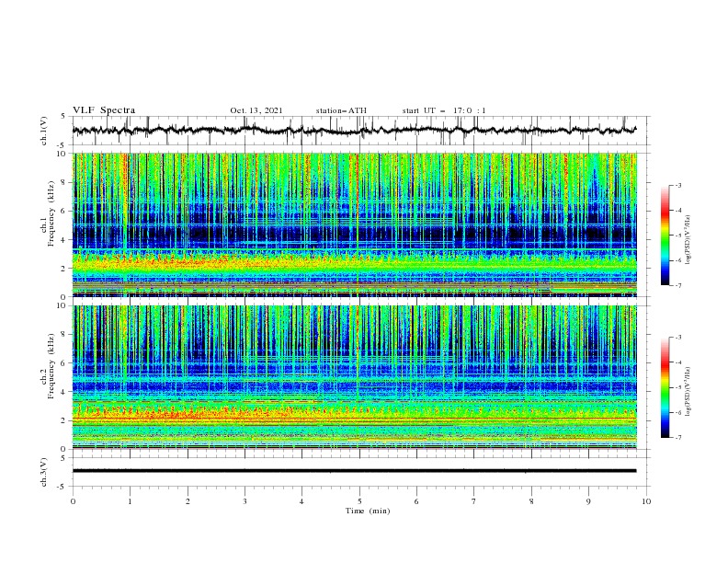Click the time axis tick label "5"

pyautogui.click(x=359, y=501)
